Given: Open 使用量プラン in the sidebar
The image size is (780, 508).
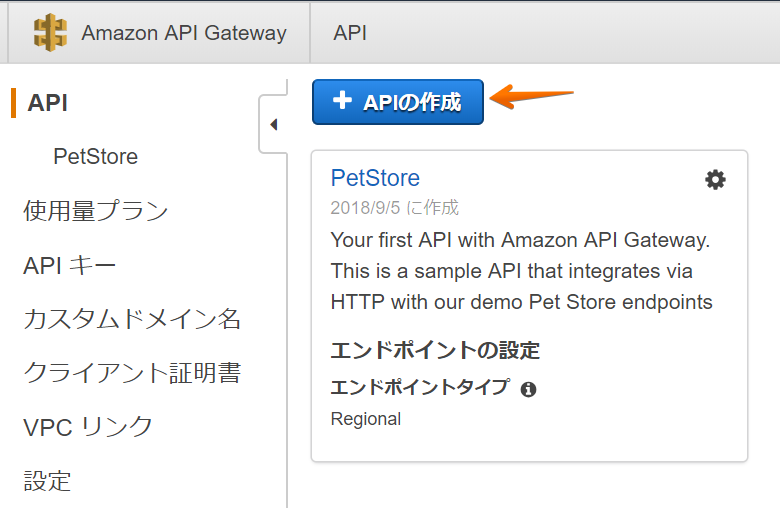Looking at the screenshot, I should point(96,210).
